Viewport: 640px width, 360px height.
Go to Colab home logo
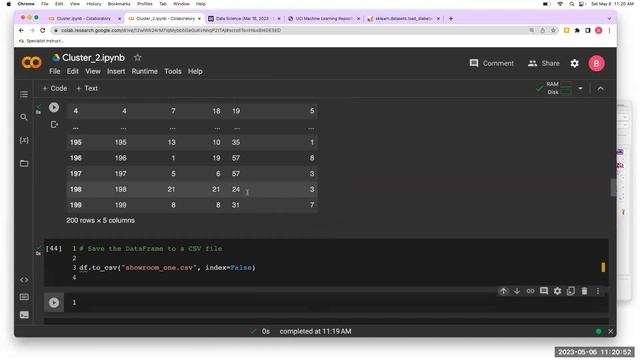point(31,62)
